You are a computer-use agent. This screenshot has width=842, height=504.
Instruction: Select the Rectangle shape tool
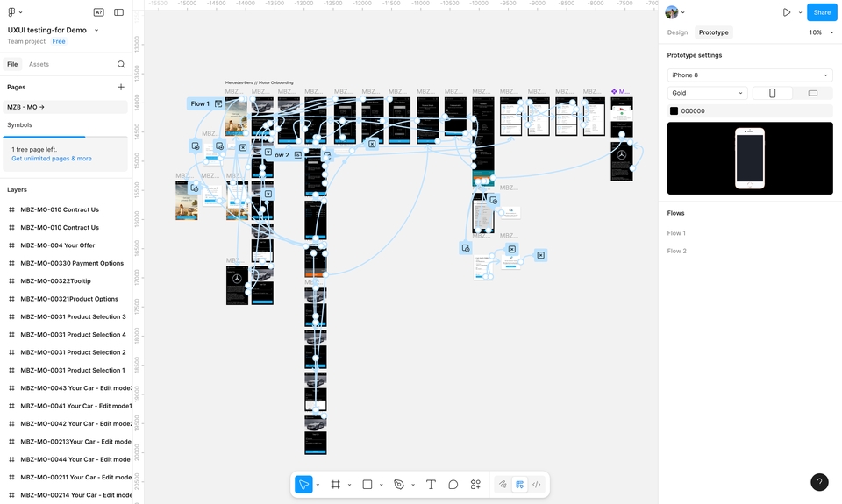(x=367, y=484)
